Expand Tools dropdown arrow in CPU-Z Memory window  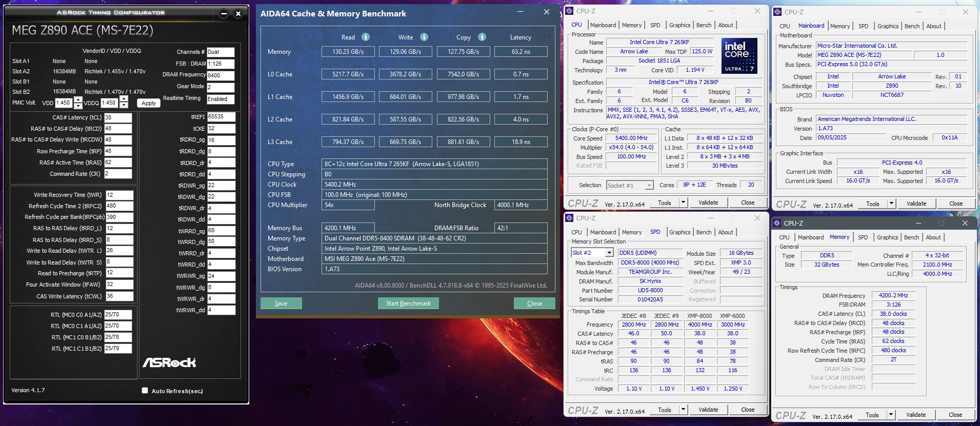point(891,415)
